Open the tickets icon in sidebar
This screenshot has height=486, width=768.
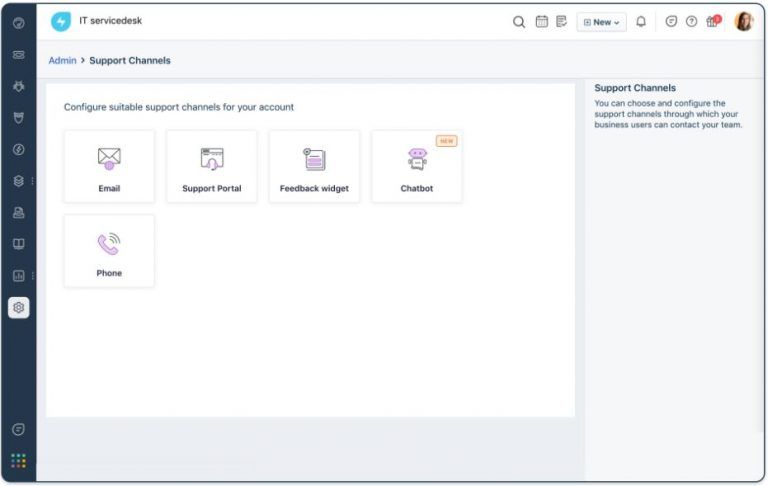point(18,54)
